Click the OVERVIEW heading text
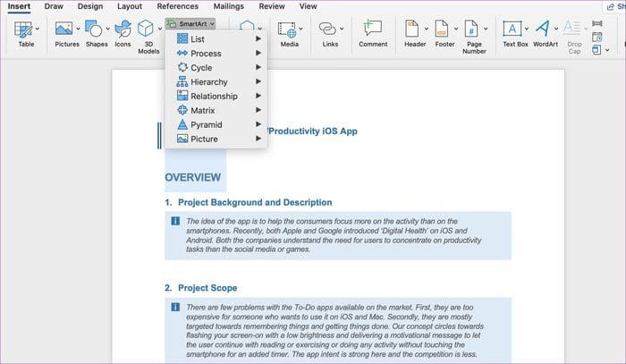626x364 pixels. (x=193, y=177)
